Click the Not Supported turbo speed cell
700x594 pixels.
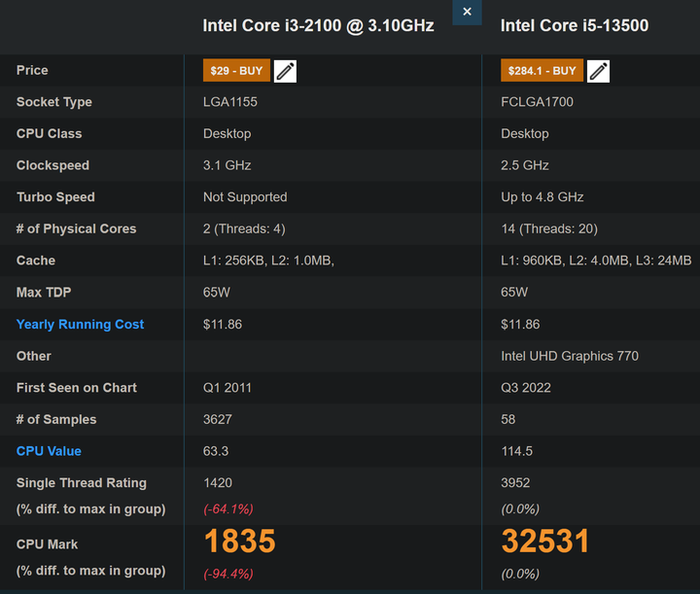[245, 196]
